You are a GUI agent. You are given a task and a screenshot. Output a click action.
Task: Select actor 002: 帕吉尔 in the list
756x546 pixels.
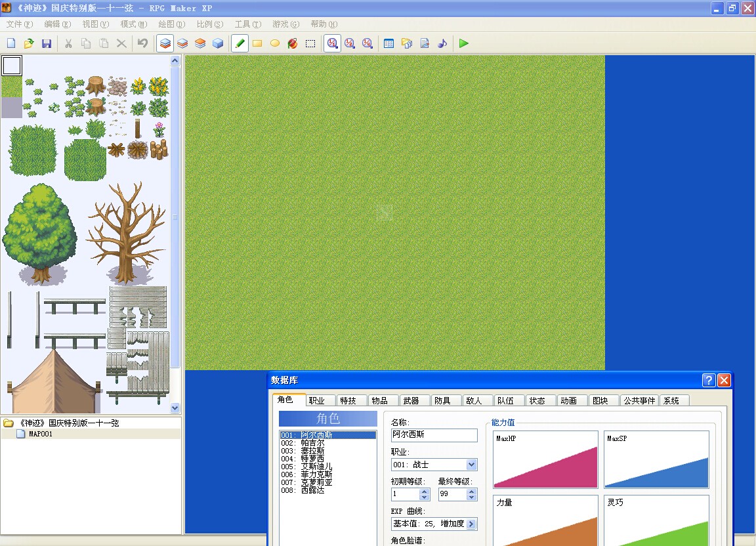(x=328, y=443)
